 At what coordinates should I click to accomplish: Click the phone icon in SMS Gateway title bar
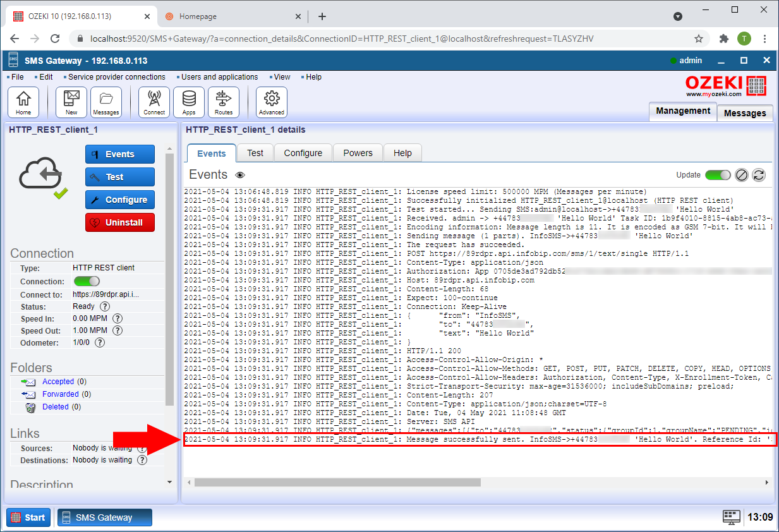14,61
